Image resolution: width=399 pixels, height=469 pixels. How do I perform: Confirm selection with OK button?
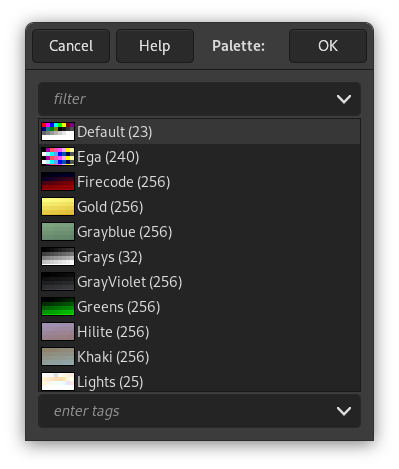click(328, 46)
